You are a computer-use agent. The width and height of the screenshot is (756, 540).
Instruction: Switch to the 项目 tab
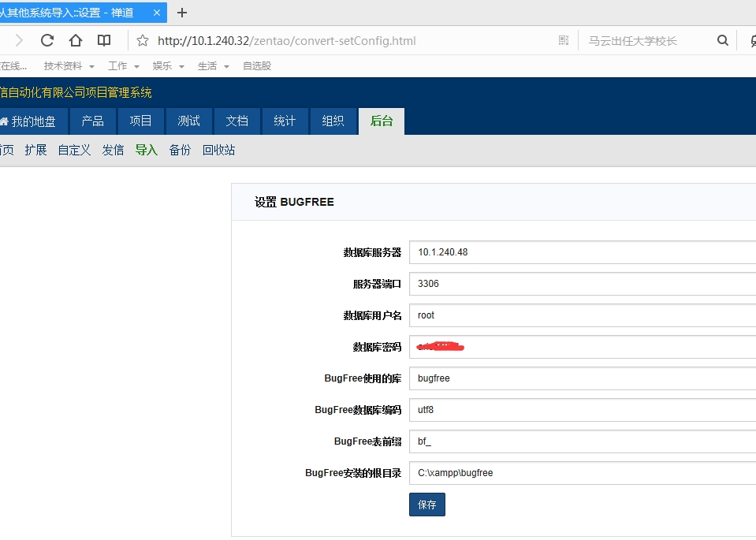pyautogui.click(x=141, y=121)
